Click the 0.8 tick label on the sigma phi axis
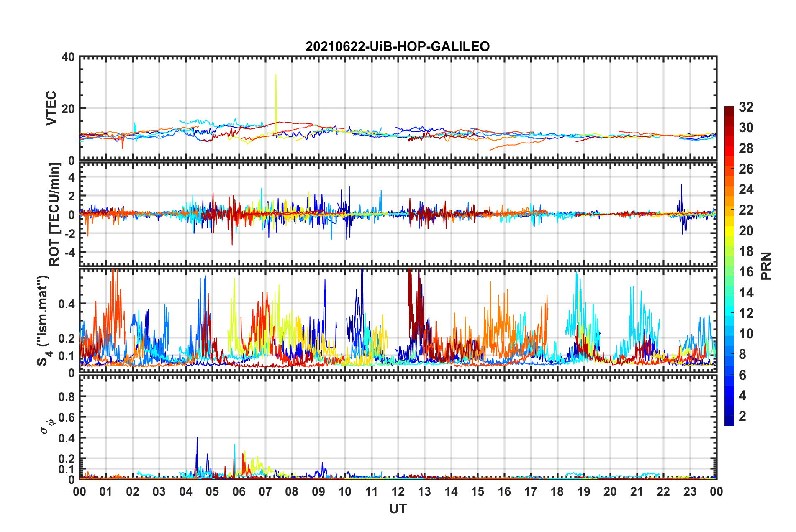This screenshot has height=532, width=796. click(x=66, y=396)
